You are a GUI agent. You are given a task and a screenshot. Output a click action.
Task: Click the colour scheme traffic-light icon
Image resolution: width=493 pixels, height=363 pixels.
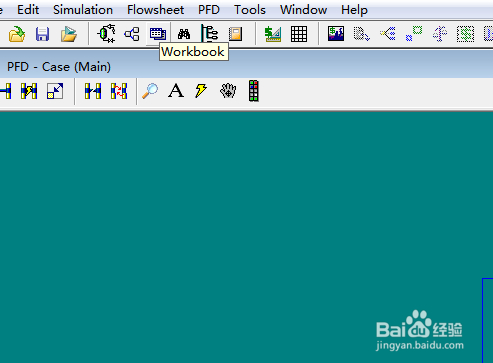(254, 91)
